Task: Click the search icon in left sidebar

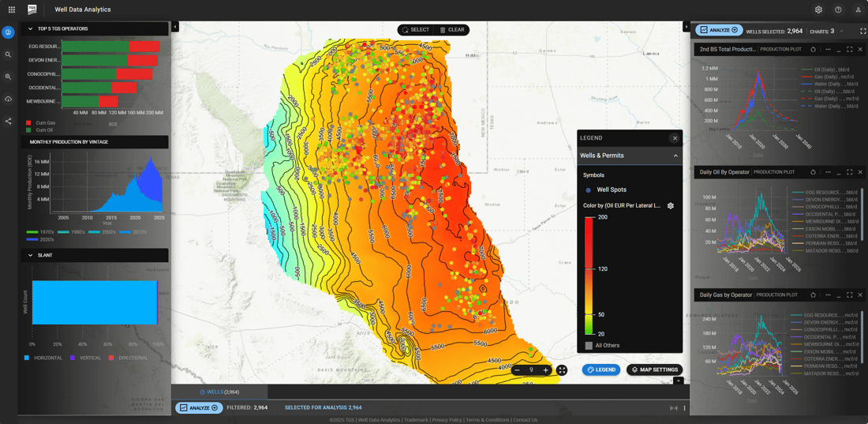Action: click(8, 54)
